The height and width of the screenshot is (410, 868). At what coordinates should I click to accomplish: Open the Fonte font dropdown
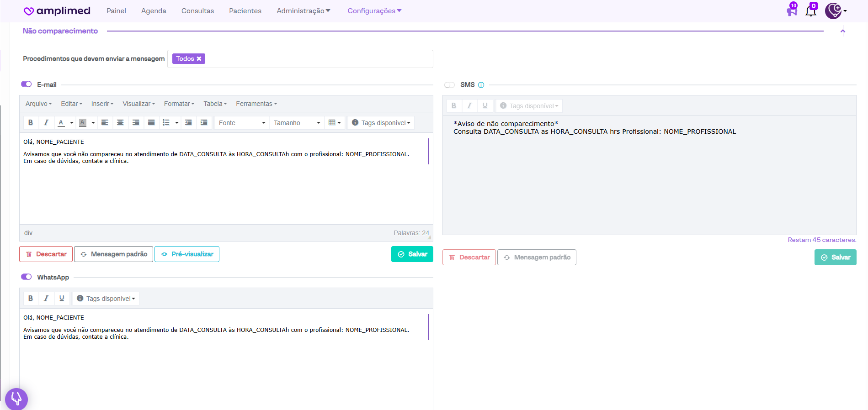pos(242,123)
